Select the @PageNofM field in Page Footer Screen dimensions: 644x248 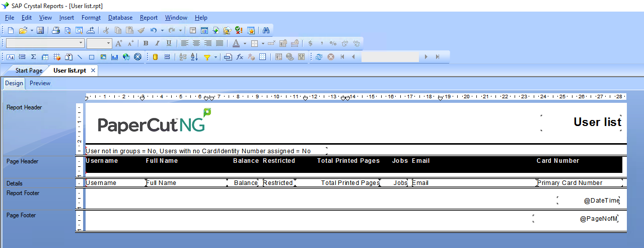(x=576, y=219)
